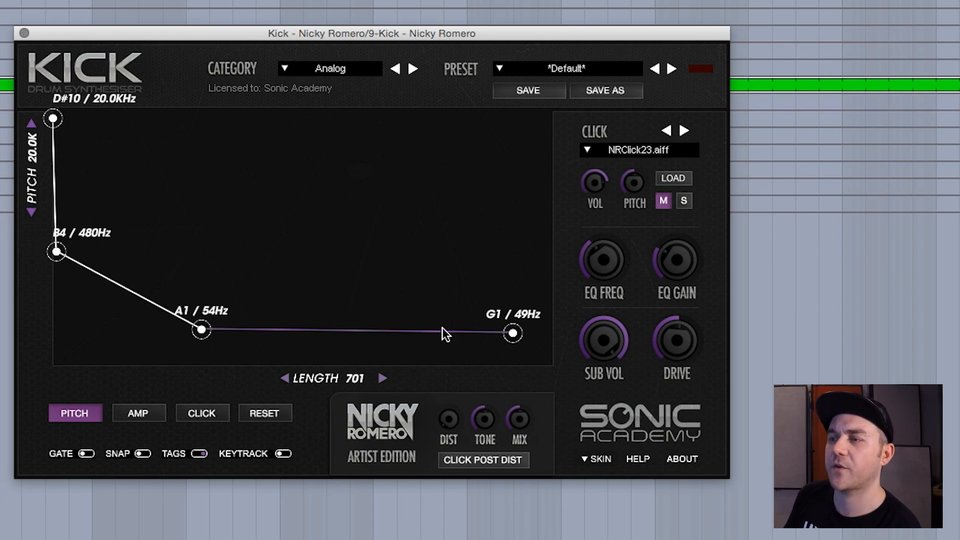
Task: Click the 'Licensed to: Sonic Academy' text
Action: click(270, 88)
